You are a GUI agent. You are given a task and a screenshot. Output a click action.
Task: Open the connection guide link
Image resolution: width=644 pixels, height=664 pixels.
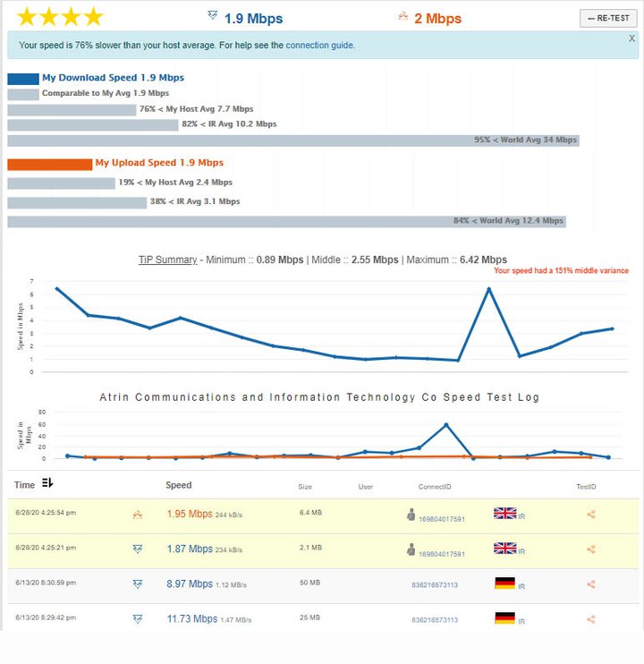[320, 46]
